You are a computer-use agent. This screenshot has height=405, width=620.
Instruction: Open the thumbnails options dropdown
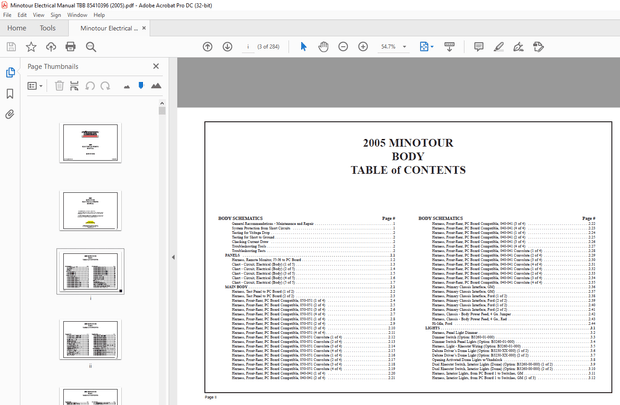(35, 86)
